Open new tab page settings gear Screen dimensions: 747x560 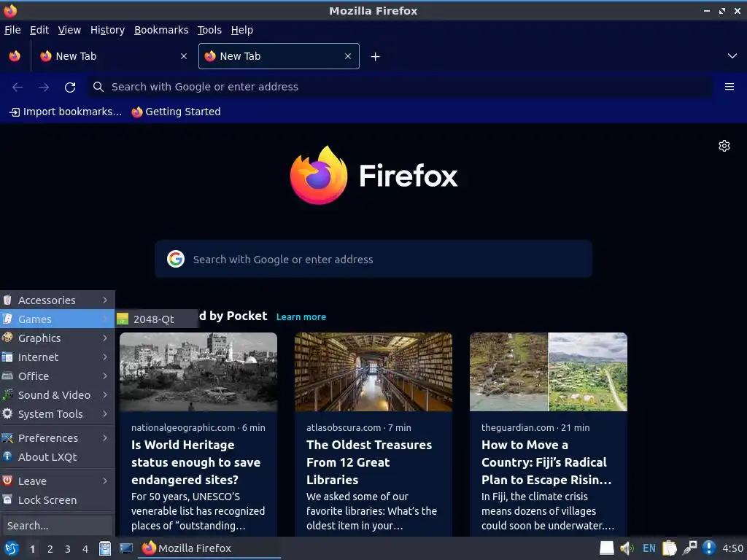point(724,146)
